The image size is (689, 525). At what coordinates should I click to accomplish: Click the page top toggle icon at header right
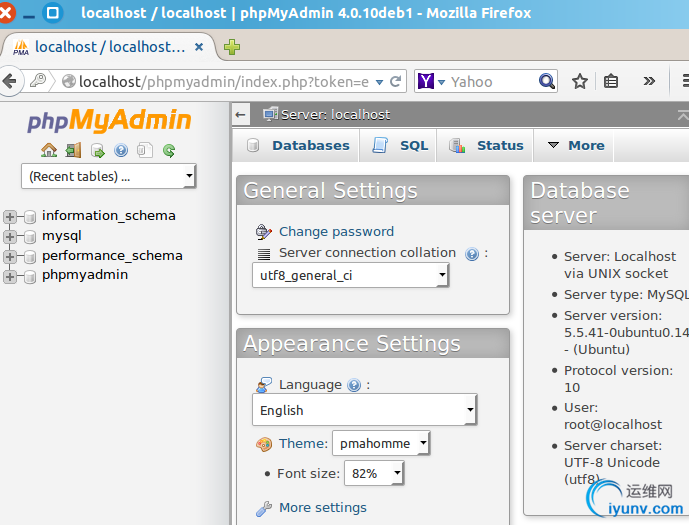pos(683,115)
